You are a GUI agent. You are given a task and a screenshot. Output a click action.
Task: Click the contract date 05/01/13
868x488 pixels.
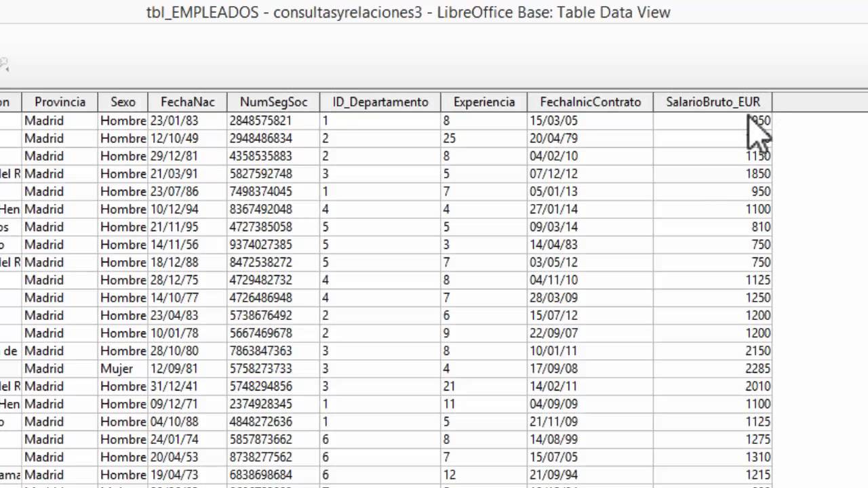[590, 191]
